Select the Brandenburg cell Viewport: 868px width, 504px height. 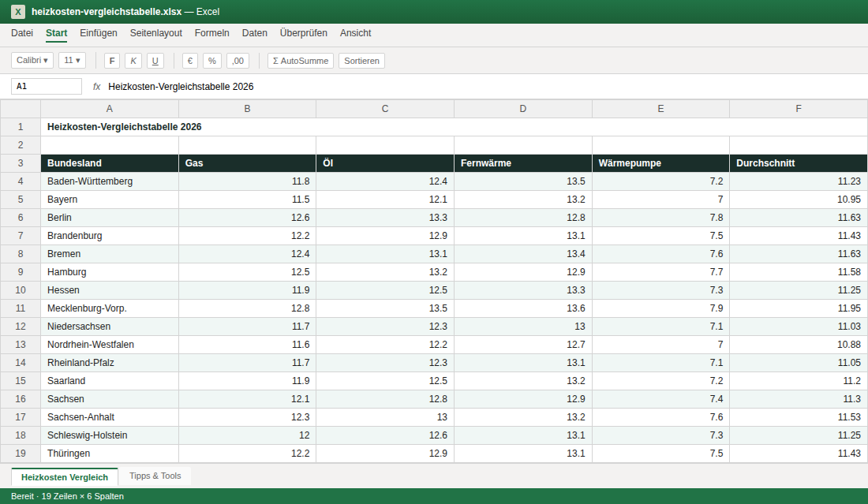[110, 236]
